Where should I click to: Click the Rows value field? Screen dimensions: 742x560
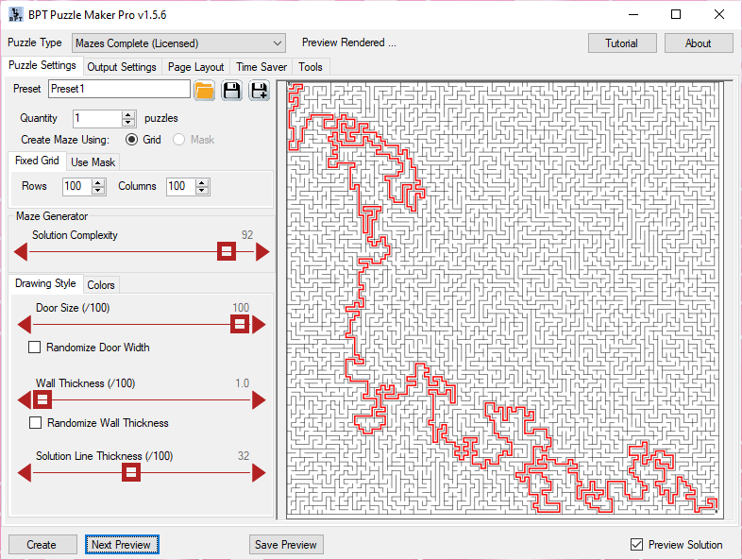point(77,186)
